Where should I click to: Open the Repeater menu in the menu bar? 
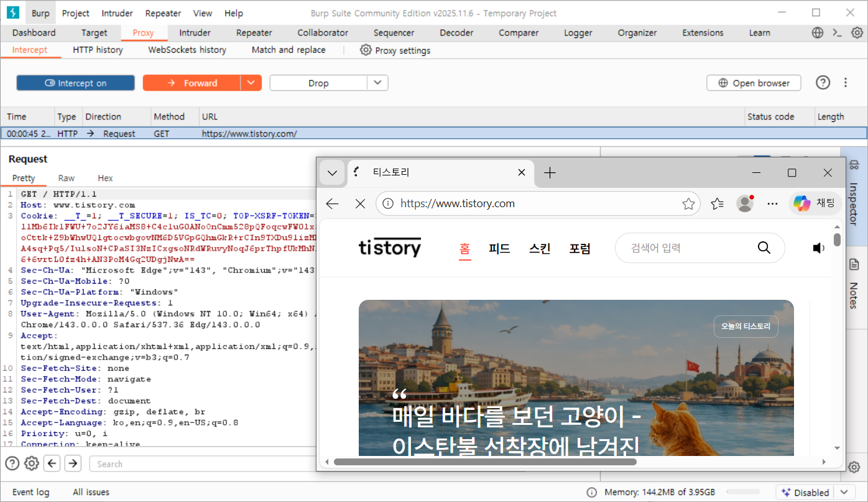163,13
